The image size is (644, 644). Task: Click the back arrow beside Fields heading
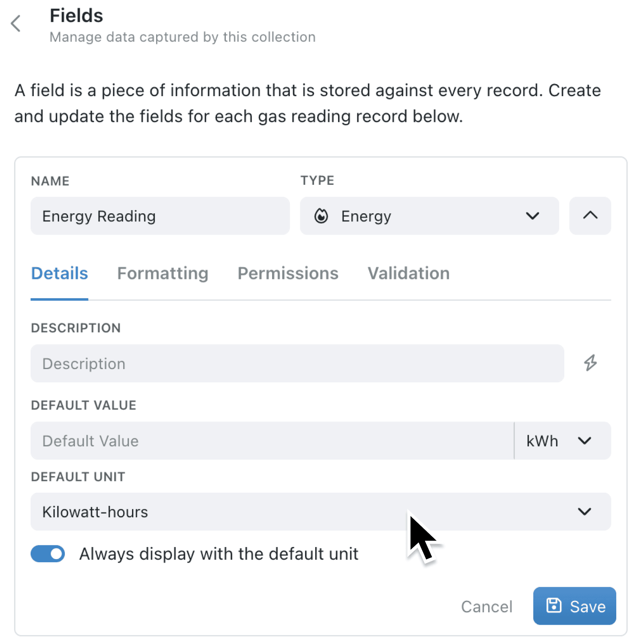pyautogui.click(x=15, y=23)
